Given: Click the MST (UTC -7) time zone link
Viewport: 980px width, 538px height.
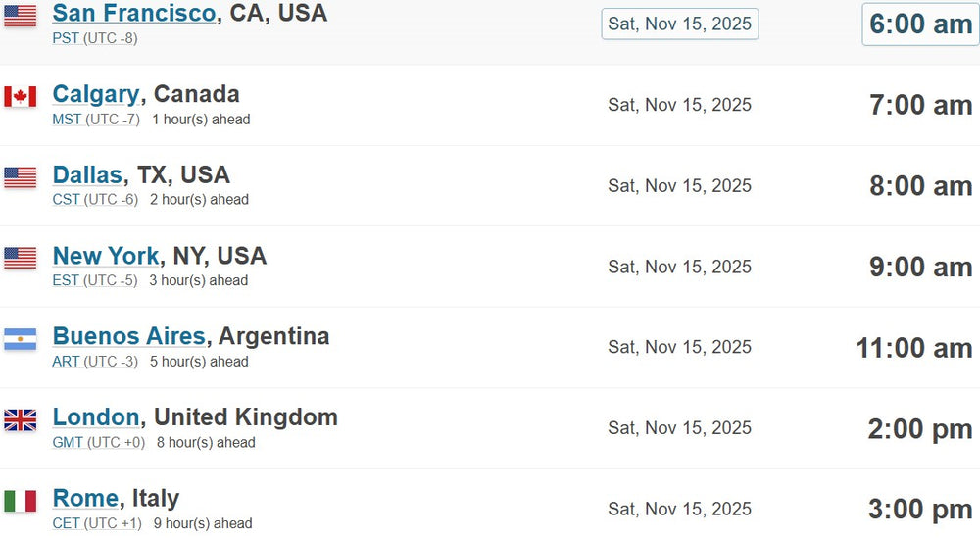Looking at the screenshot, I should pyautogui.click(x=96, y=120).
